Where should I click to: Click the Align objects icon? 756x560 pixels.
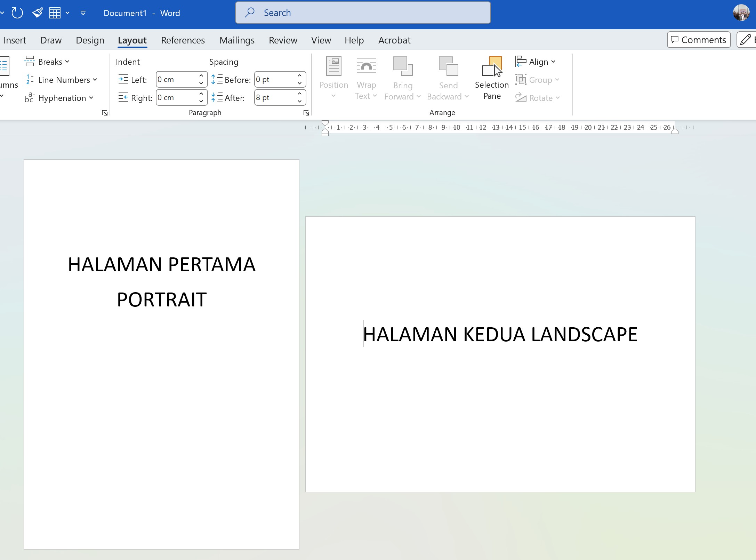[521, 61]
